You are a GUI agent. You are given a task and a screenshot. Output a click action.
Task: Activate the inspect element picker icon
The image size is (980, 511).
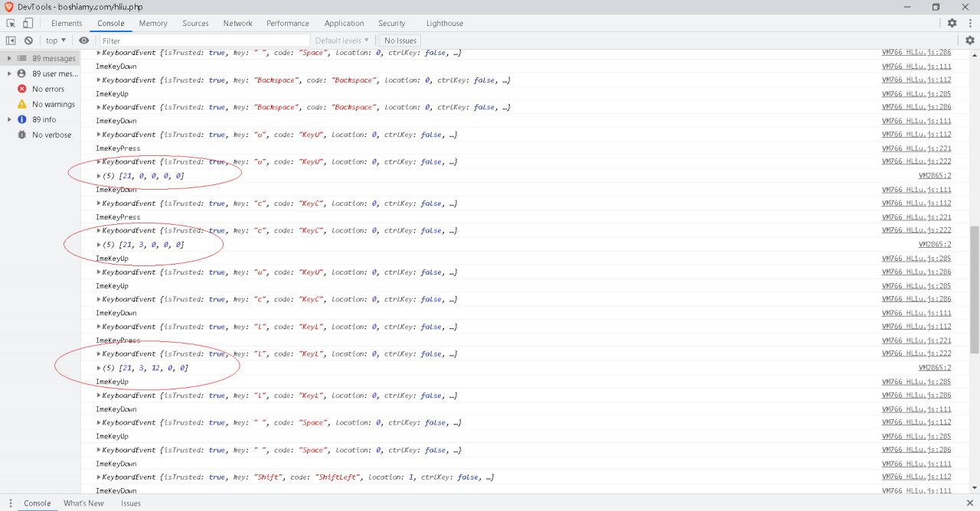coord(11,23)
